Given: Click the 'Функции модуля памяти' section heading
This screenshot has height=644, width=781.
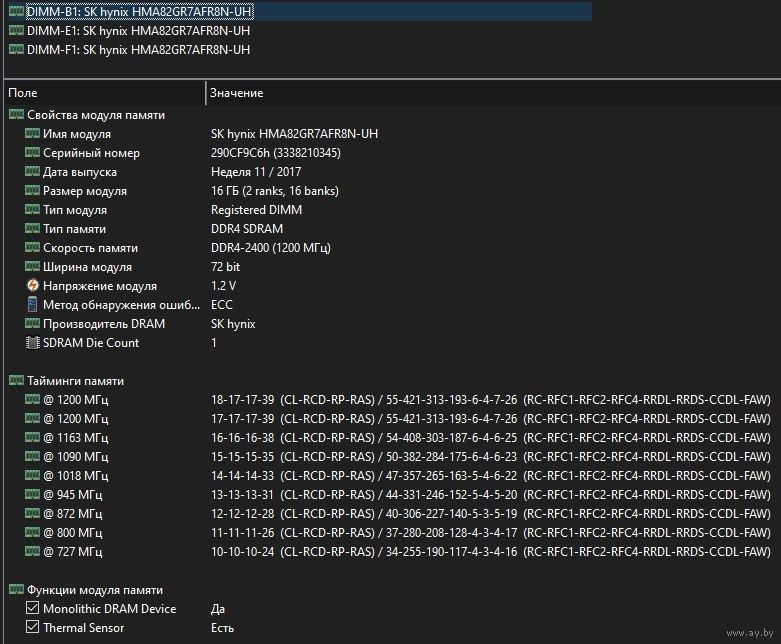Looking at the screenshot, I should coord(95,590).
